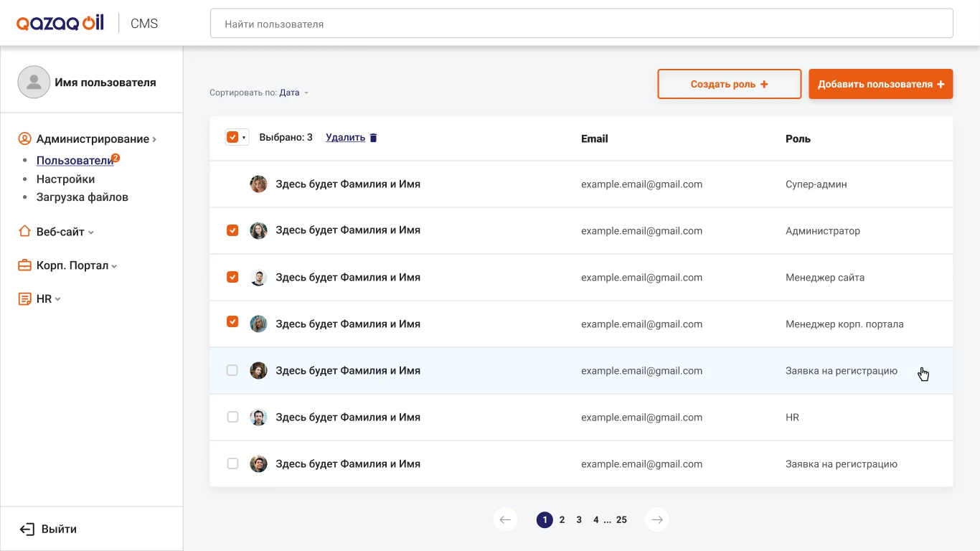Viewport: 980px width, 551px height.
Task: Uncheck the select-all header checkbox
Action: pyautogui.click(x=232, y=137)
